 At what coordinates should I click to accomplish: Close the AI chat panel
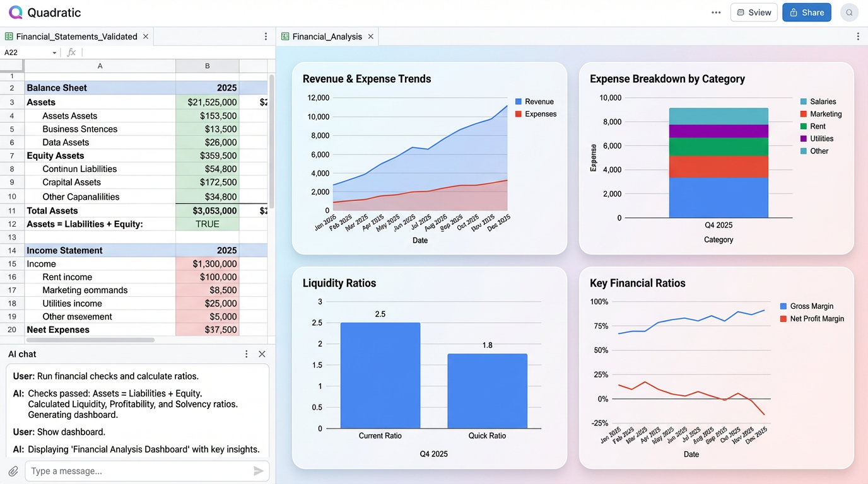click(262, 354)
